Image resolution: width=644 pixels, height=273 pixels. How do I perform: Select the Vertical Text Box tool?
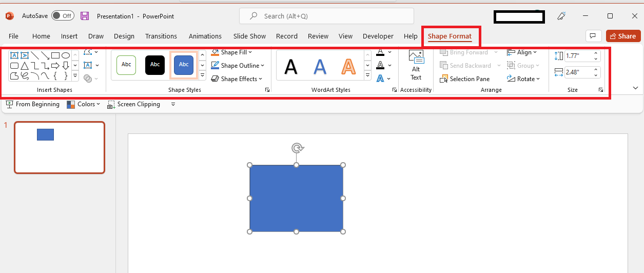tap(25, 55)
